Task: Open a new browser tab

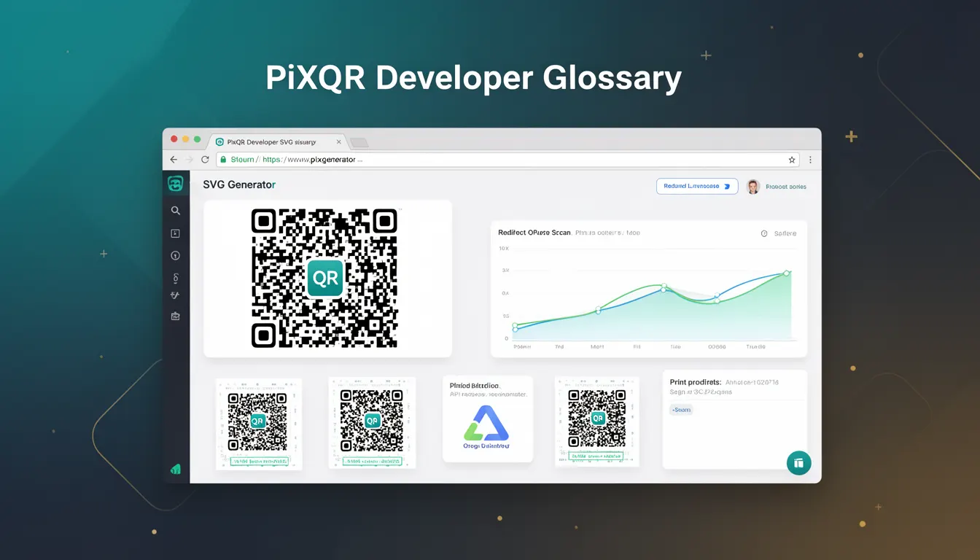Action: click(359, 143)
